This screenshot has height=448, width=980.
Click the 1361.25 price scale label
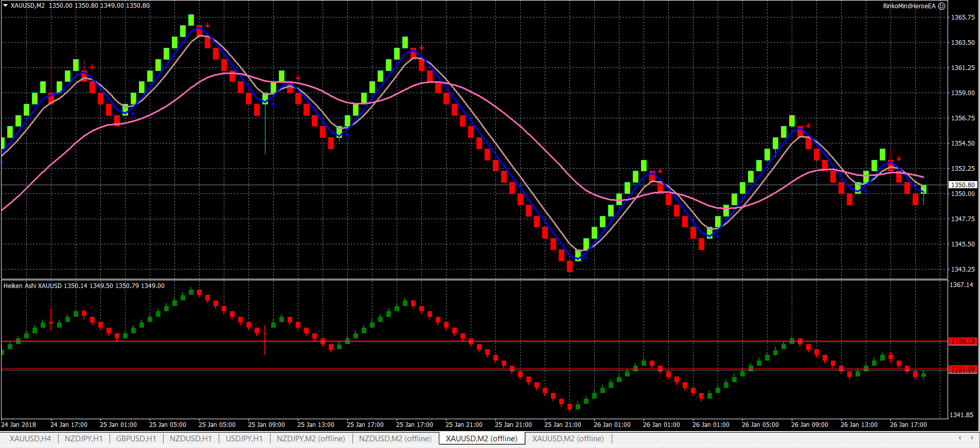[963, 68]
